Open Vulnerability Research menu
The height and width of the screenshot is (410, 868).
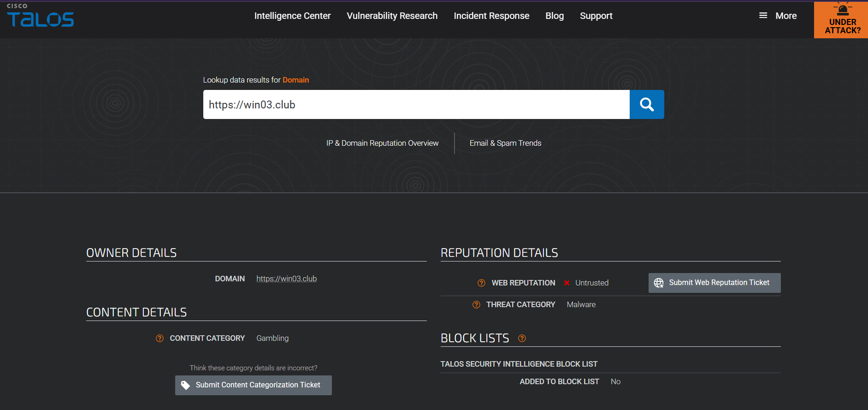point(392,16)
